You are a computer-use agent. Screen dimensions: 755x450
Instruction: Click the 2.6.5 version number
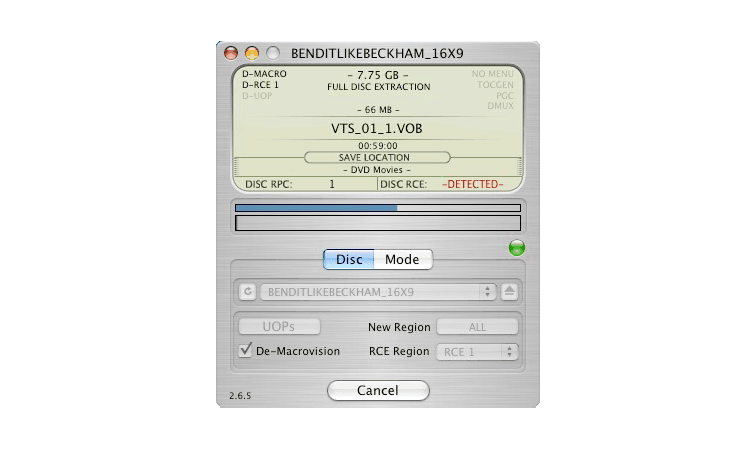(240, 396)
